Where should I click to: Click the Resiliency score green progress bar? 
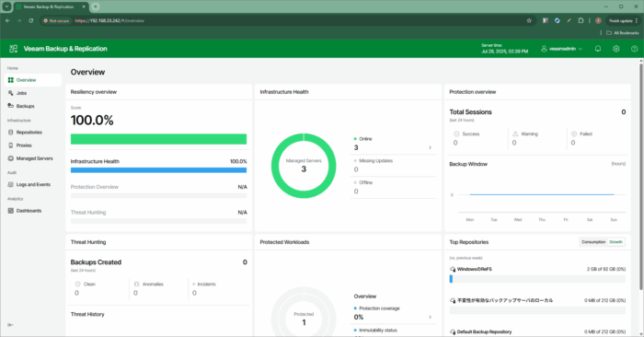pos(158,139)
